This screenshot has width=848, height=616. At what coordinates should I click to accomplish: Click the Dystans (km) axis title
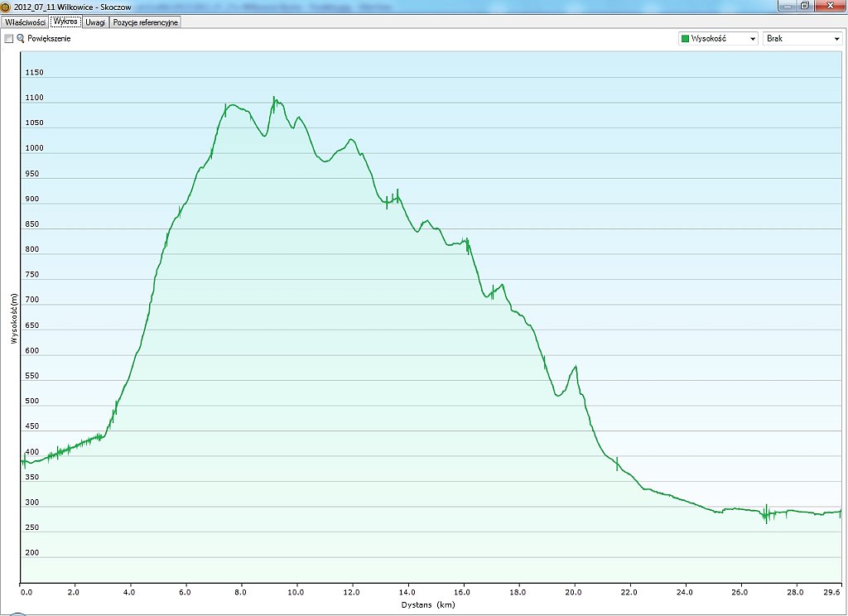point(430,605)
